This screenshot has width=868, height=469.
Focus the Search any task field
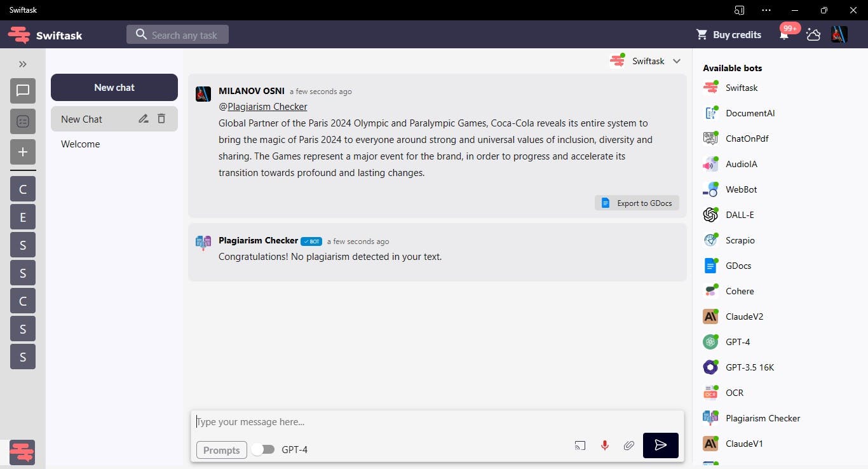(177, 34)
